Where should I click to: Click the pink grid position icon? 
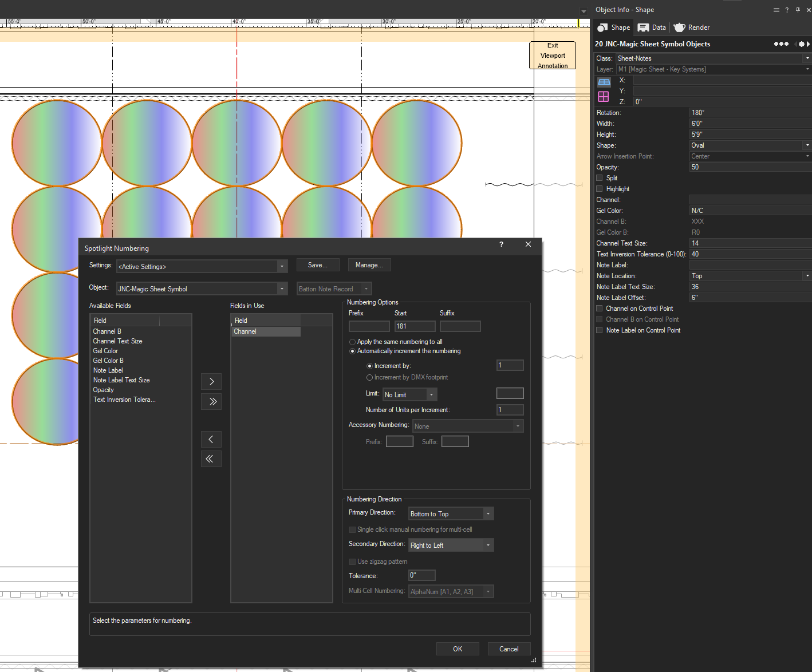pos(604,96)
